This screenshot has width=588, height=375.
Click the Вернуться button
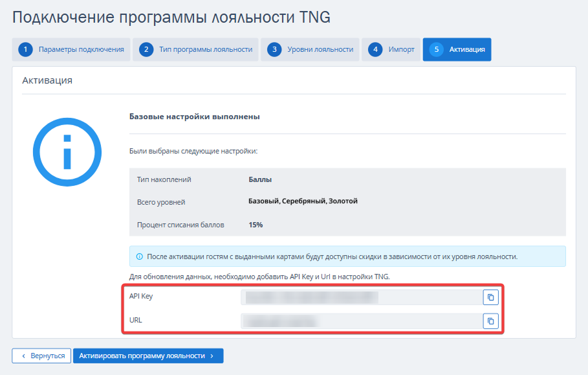click(41, 356)
